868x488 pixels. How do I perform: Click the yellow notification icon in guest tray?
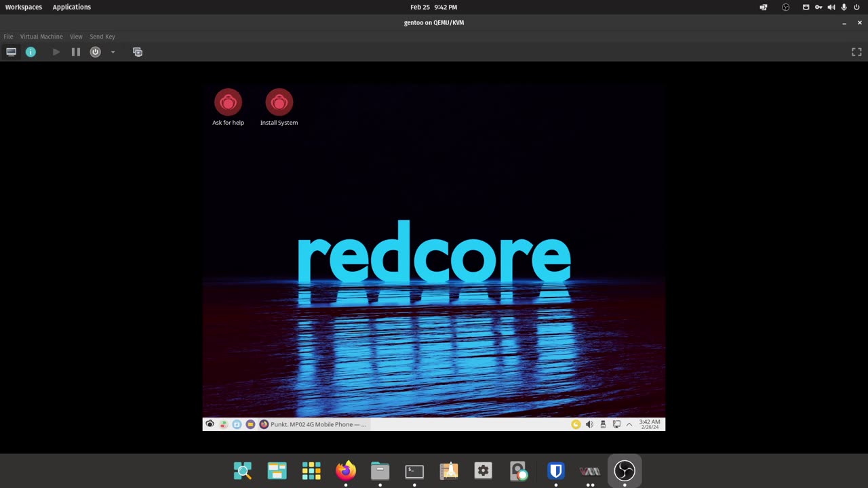pyautogui.click(x=576, y=424)
